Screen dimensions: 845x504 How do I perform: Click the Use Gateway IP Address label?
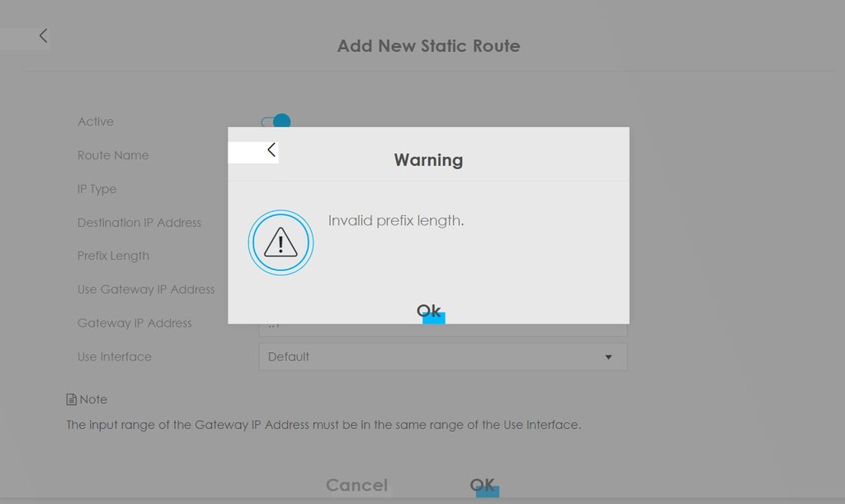(146, 290)
